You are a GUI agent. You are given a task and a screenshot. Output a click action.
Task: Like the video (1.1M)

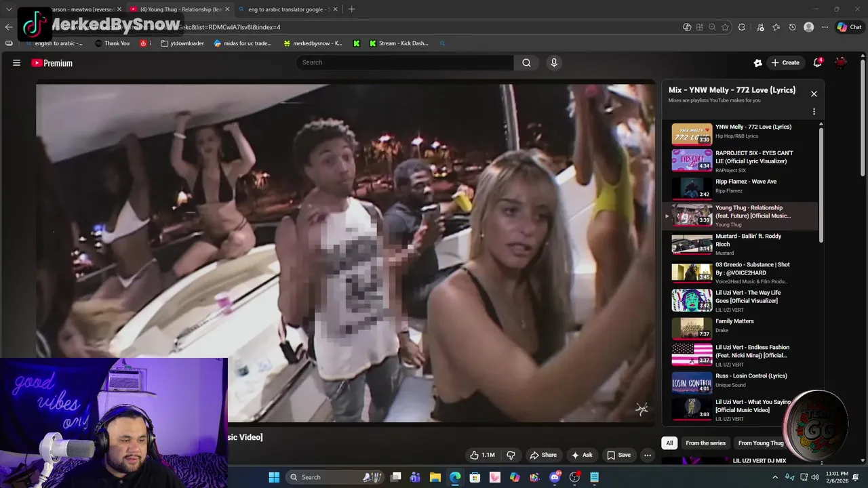tap(482, 455)
